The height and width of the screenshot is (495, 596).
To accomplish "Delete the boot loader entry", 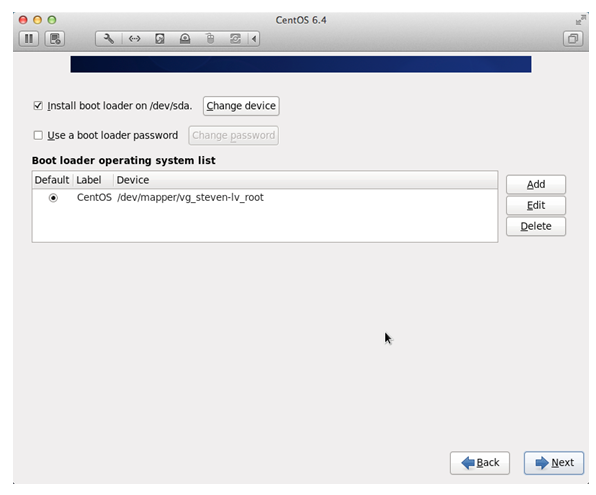I will tap(536, 226).
